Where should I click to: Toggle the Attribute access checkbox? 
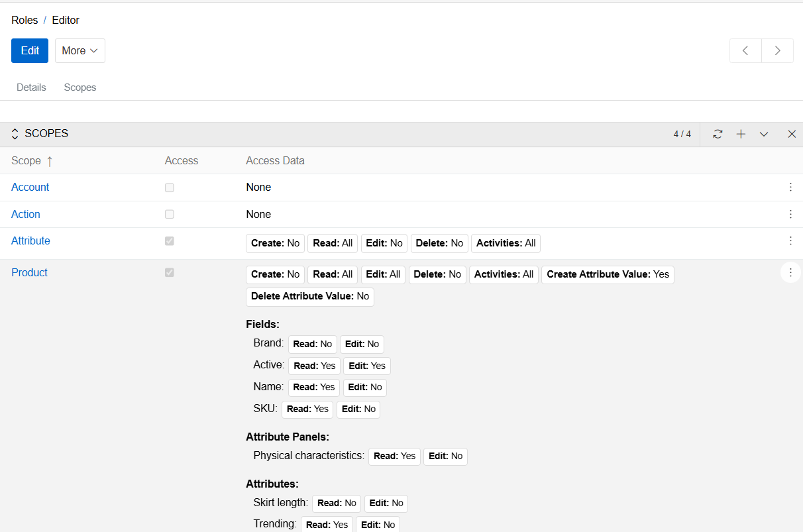click(x=170, y=241)
